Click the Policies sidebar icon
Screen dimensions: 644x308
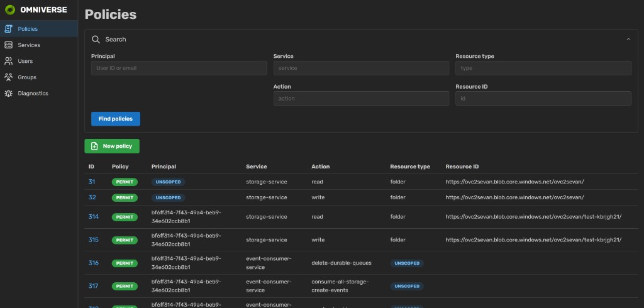click(x=8, y=29)
